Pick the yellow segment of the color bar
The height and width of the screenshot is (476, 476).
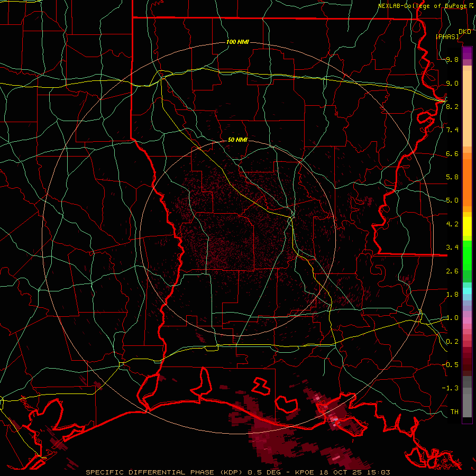[467, 226]
